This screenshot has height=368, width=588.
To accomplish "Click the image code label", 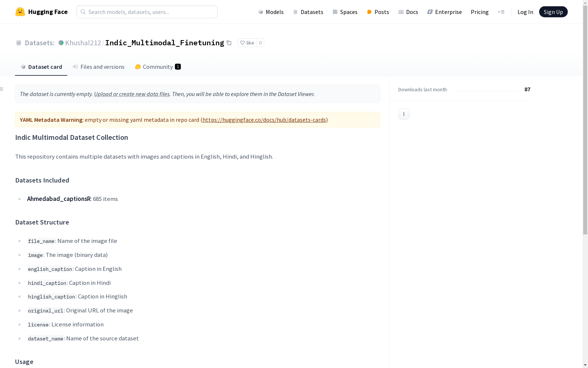I will 35,255.
